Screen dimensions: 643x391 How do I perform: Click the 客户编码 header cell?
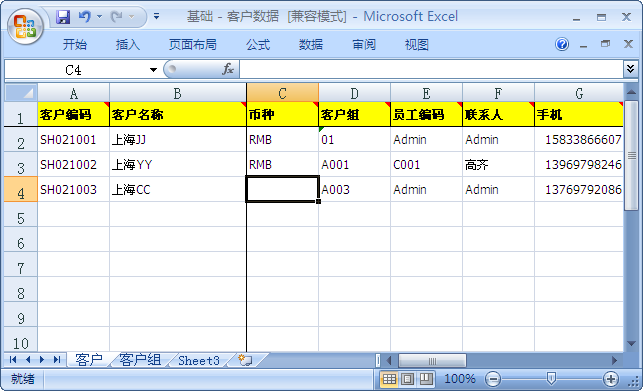click(73, 114)
